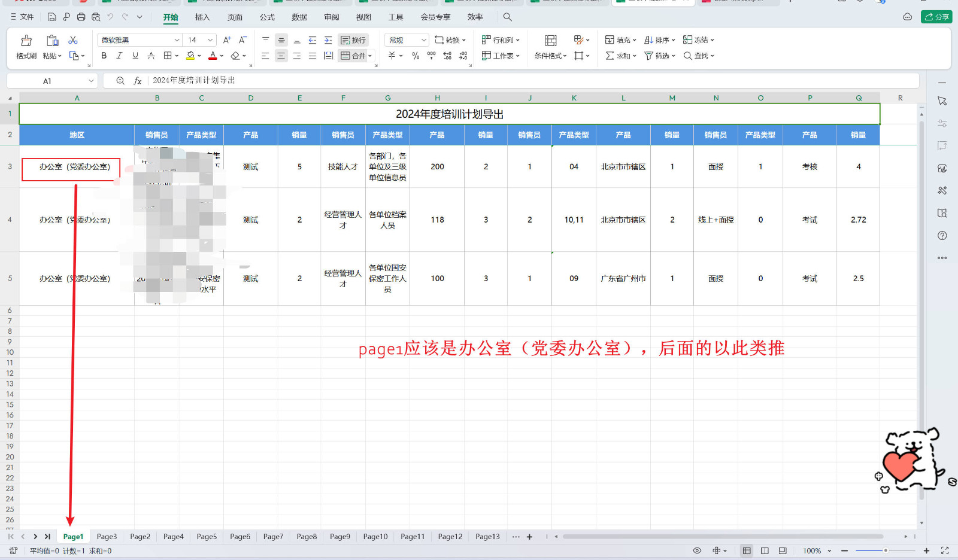Screen dimensions: 958x560
Task: Click the Sum (求和) button
Action: pyautogui.click(x=620, y=56)
